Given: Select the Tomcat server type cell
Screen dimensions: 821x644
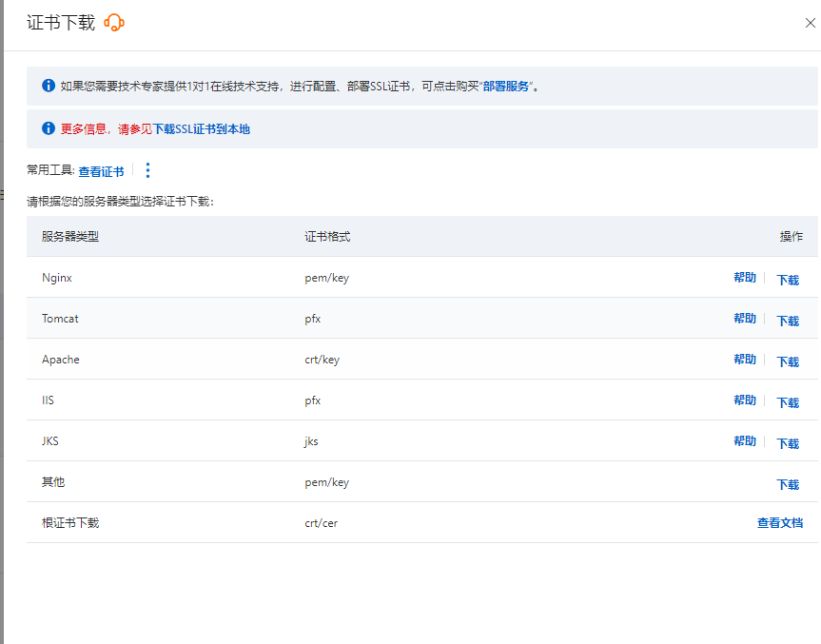Looking at the screenshot, I should [60, 319].
